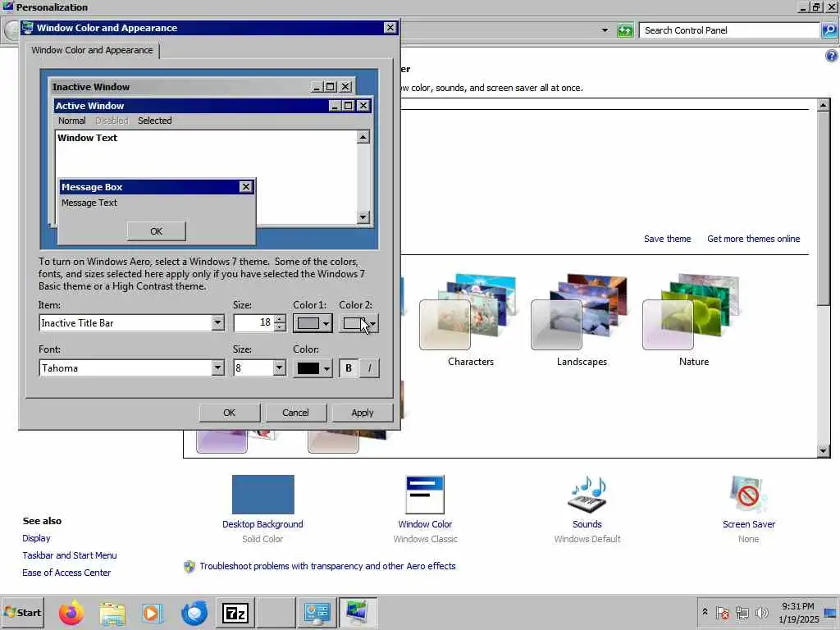Decrease the item size with spinner down

click(x=280, y=326)
